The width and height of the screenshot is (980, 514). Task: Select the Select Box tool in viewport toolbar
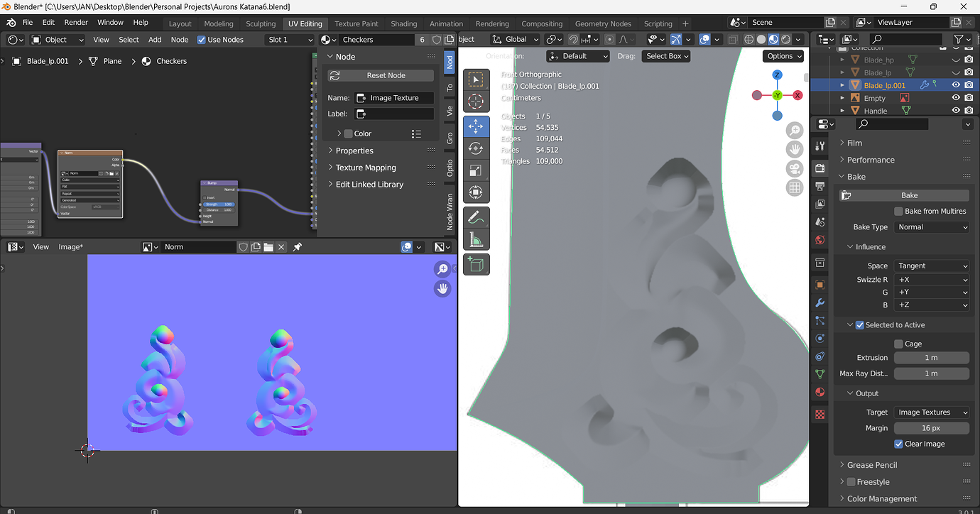[476, 81]
